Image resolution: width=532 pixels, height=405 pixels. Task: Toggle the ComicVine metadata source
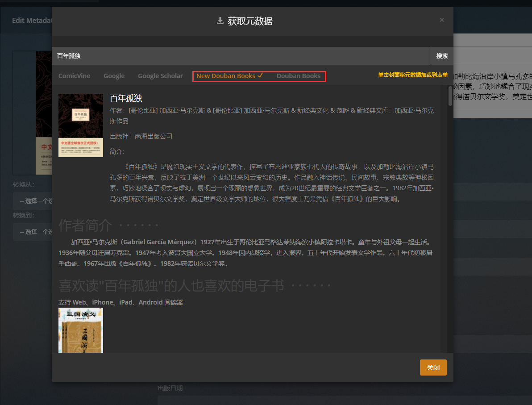pos(74,76)
